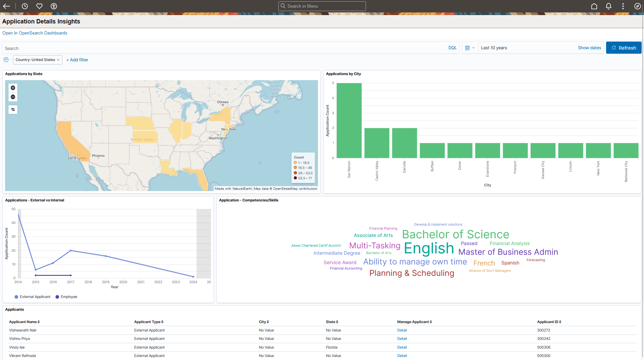644x362 pixels.
Task: Select the map bounding-box filter tool
Action: click(x=13, y=109)
